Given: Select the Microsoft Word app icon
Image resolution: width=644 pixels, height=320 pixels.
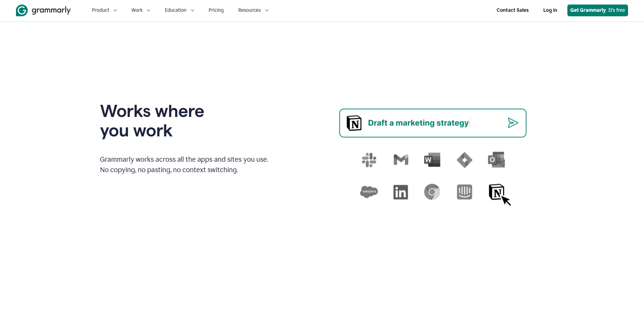Looking at the screenshot, I should pos(432,160).
